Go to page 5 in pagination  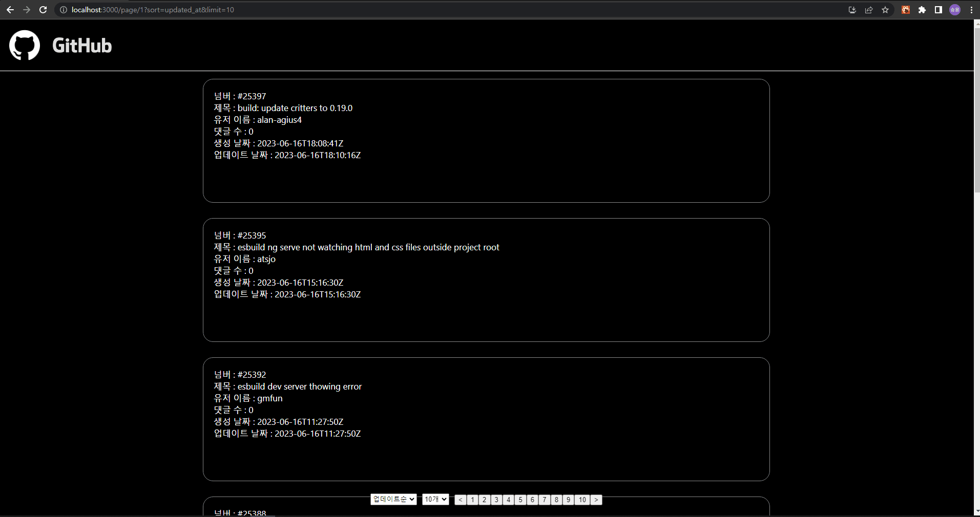pyautogui.click(x=520, y=500)
